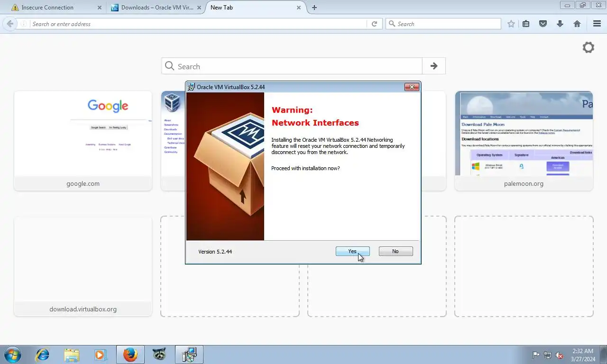Image resolution: width=607 pixels, height=364 pixels.
Task: Click the muted volume tray icon
Action: pos(559,355)
